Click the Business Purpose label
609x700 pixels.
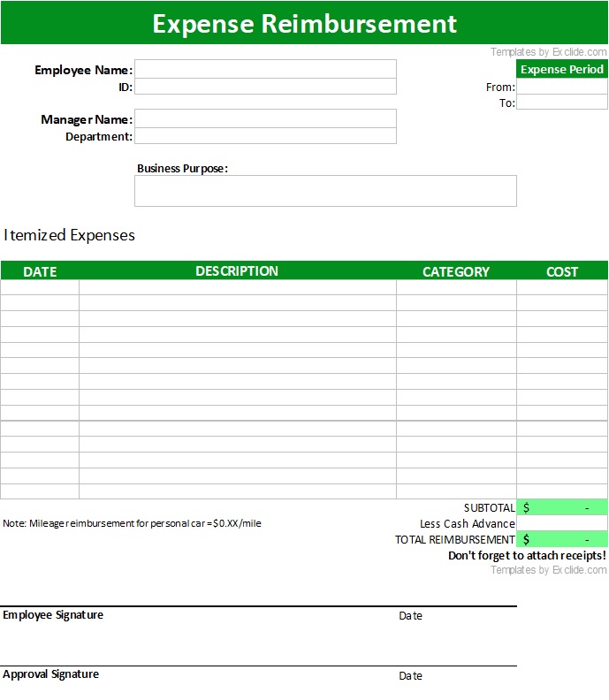click(x=182, y=168)
